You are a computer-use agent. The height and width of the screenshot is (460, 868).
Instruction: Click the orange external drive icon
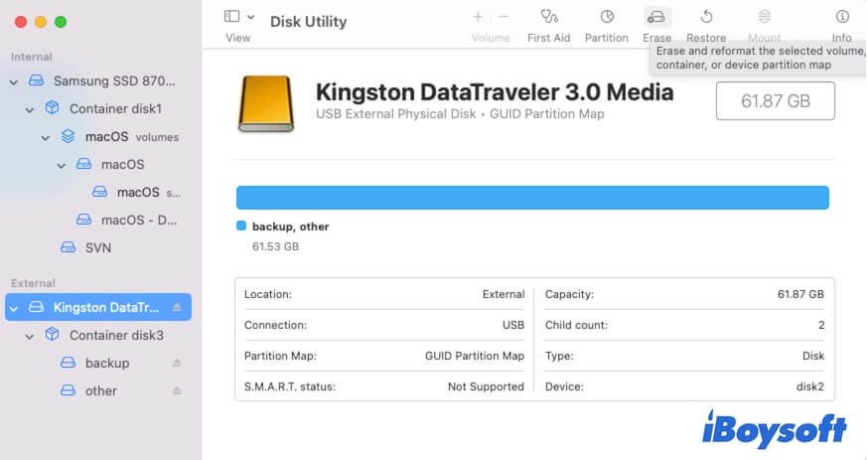[266, 104]
